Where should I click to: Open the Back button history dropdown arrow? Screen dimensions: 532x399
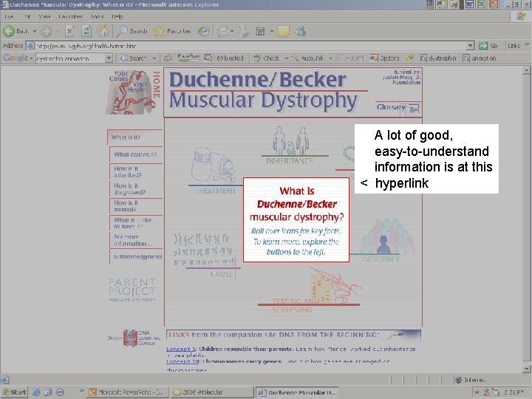34,31
